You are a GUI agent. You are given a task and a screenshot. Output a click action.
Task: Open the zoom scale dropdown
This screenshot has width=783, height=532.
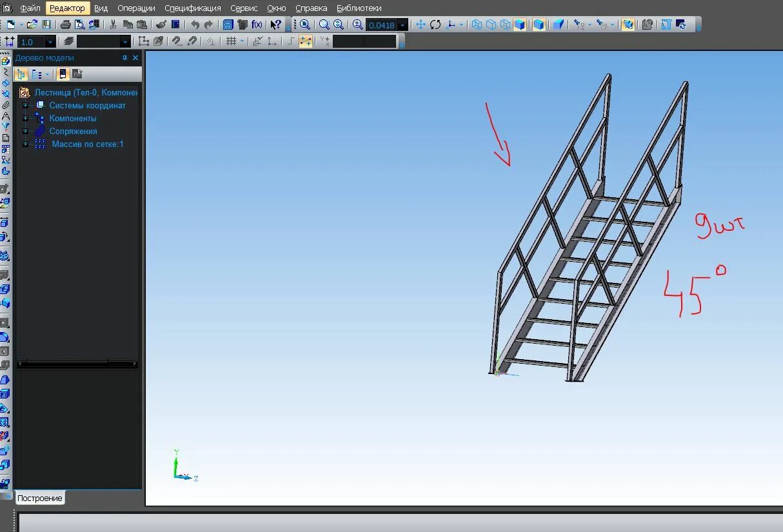click(402, 25)
